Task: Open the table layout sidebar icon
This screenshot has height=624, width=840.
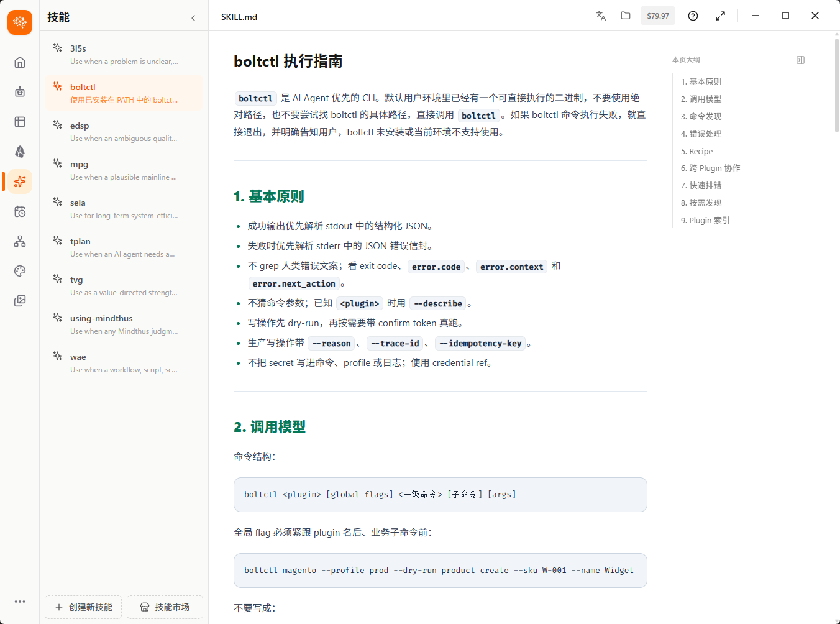Action: tap(20, 122)
